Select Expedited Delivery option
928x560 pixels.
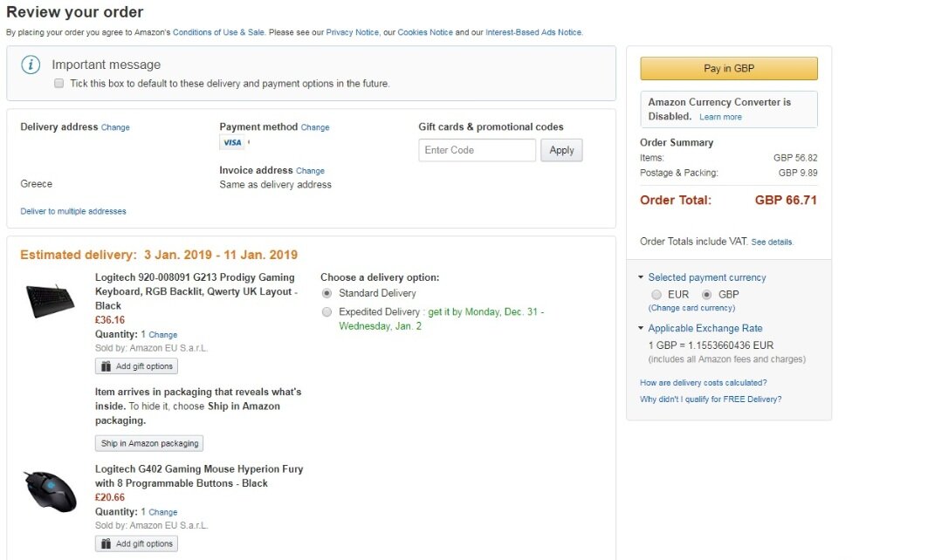327,311
